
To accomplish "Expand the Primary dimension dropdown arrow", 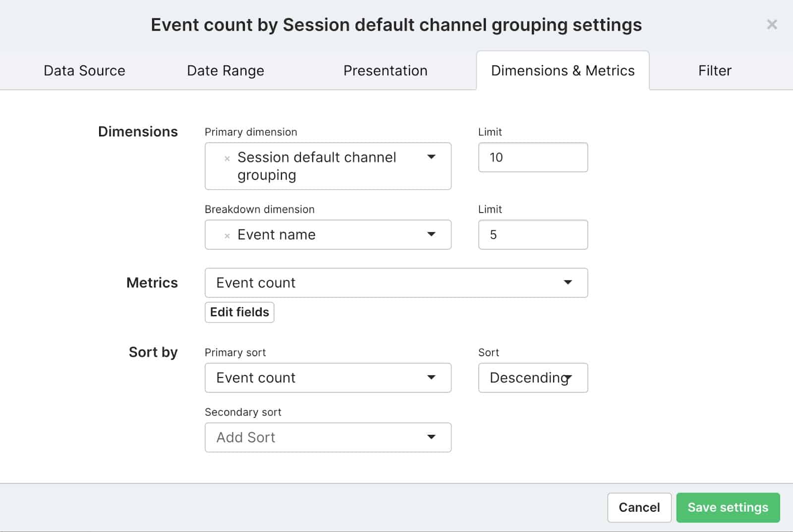I will click(x=431, y=157).
